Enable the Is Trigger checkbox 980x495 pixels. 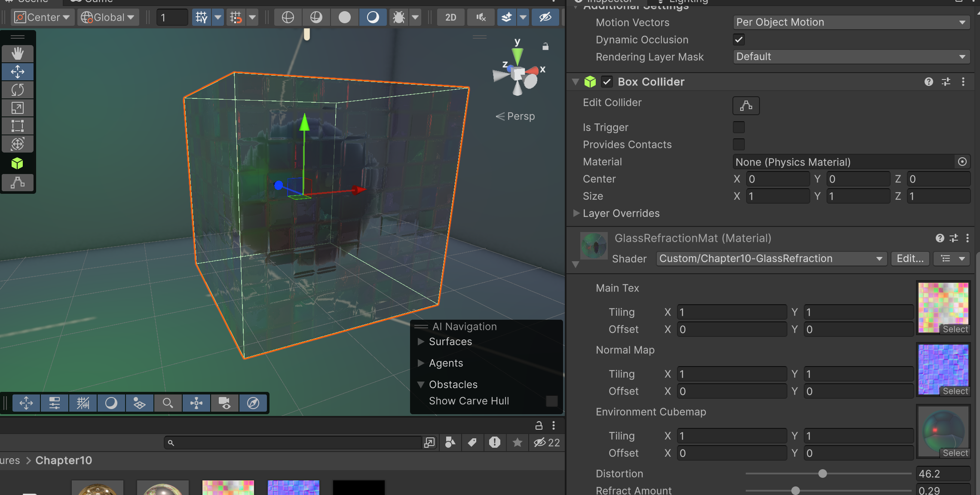tap(738, 127)
